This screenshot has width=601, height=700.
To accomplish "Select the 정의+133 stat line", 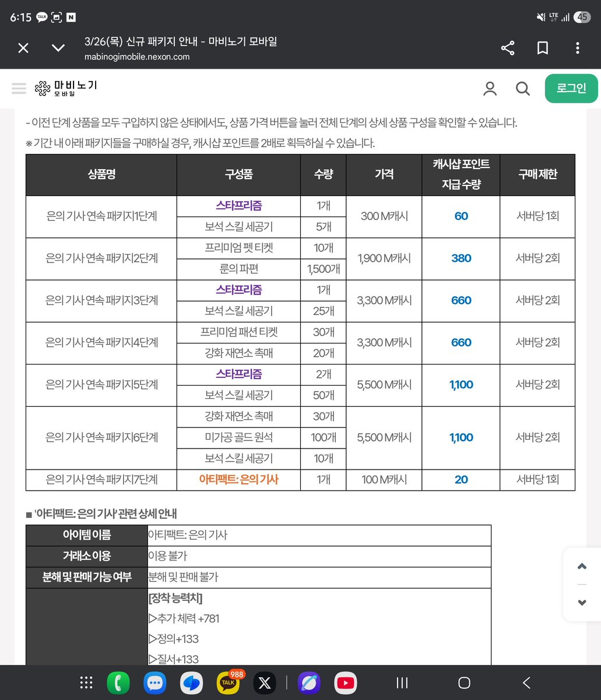I will (x=174, y=639).
